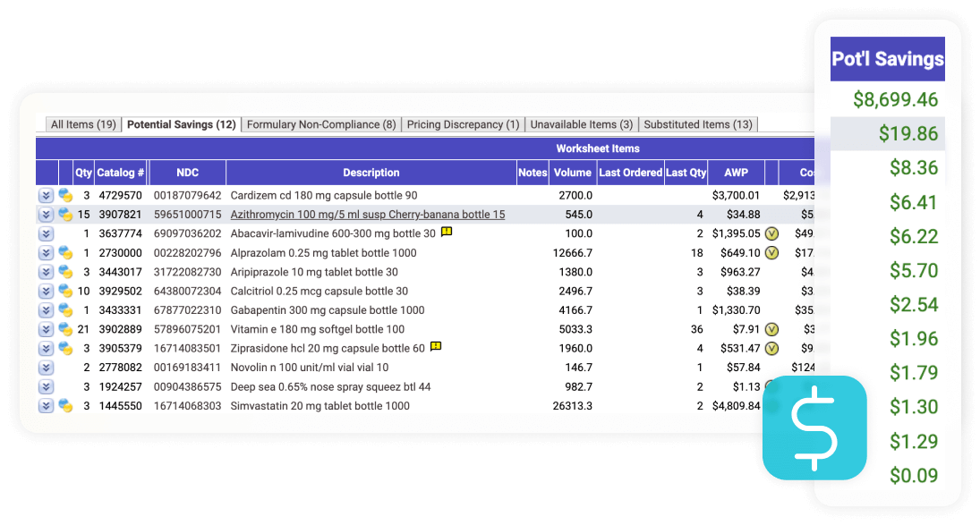
Task: Click catalog number 1924257
Action: pyautogui.click(x=120, y=387)
